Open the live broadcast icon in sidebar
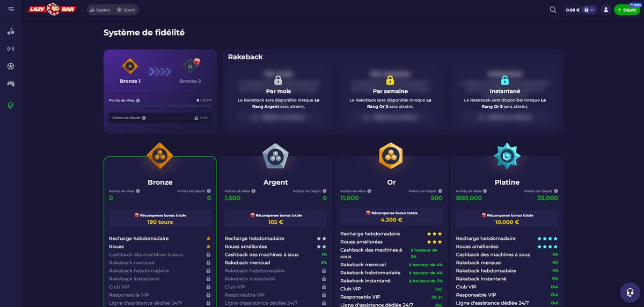The width and height of the screenshot is (644, 307). (x=11, y=49)
